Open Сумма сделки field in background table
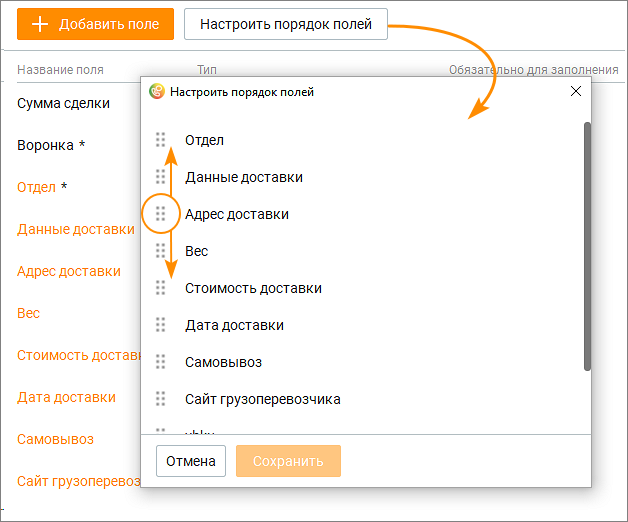 tap(63, 103)
